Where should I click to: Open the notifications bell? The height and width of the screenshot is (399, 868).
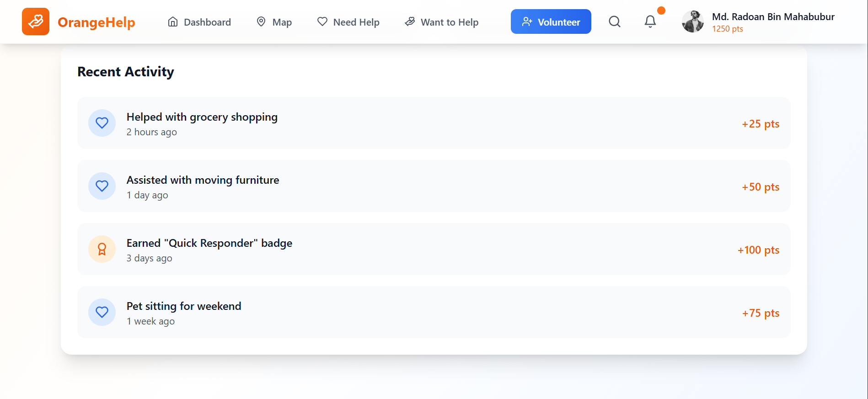pyautogui.click(x=650, y=21)
